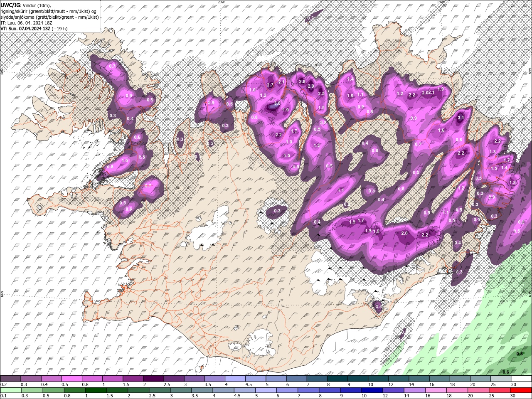Pick the lower-row 16 pale pink swatch
The height and width of the screenshot is (399, 532).
436,390
